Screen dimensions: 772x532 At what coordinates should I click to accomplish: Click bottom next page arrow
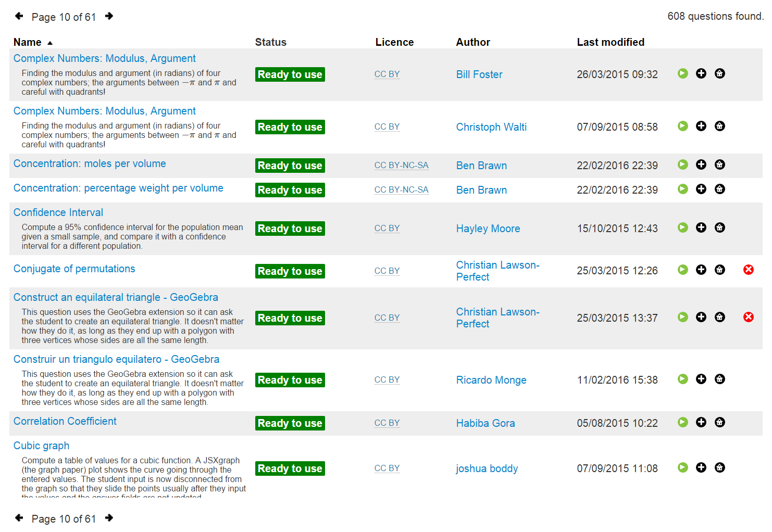pos(109,518)
